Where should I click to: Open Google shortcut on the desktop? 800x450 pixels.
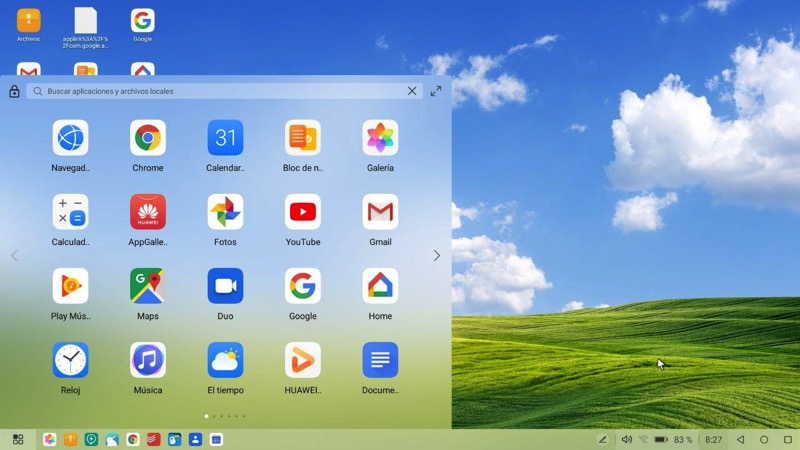[x=142, y=20]
